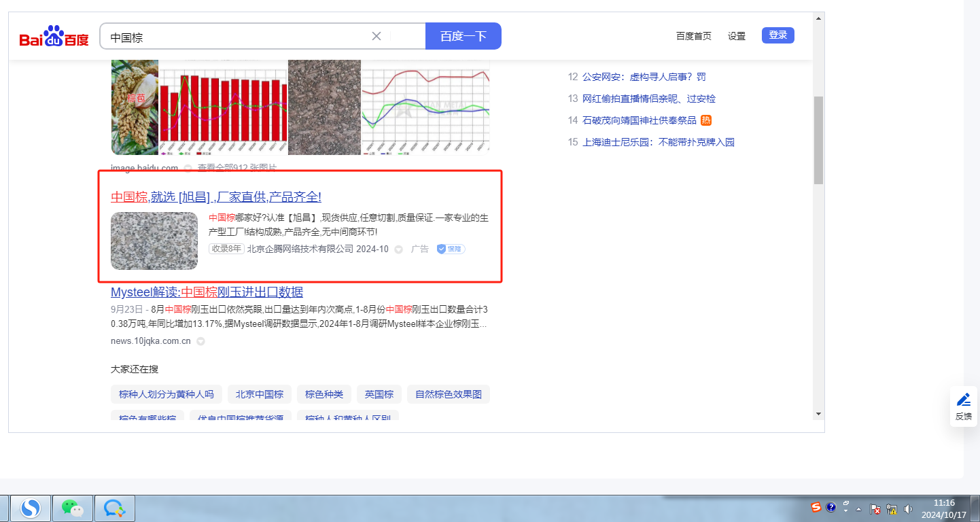Open 设置 in the top navigation

click(x=737, y=36)
